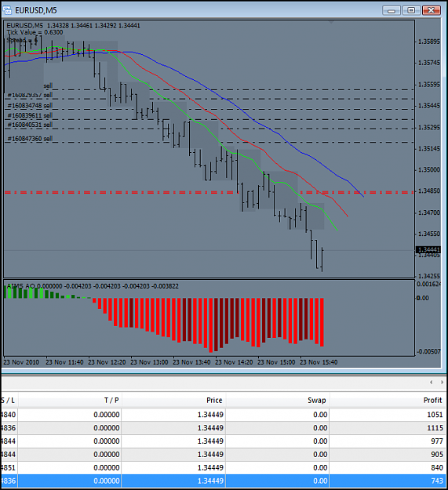This screenshot has width=448, height=490.
Task: Minimize the EURUSD,M5 chart window
Action: click(x=391, y=11)
